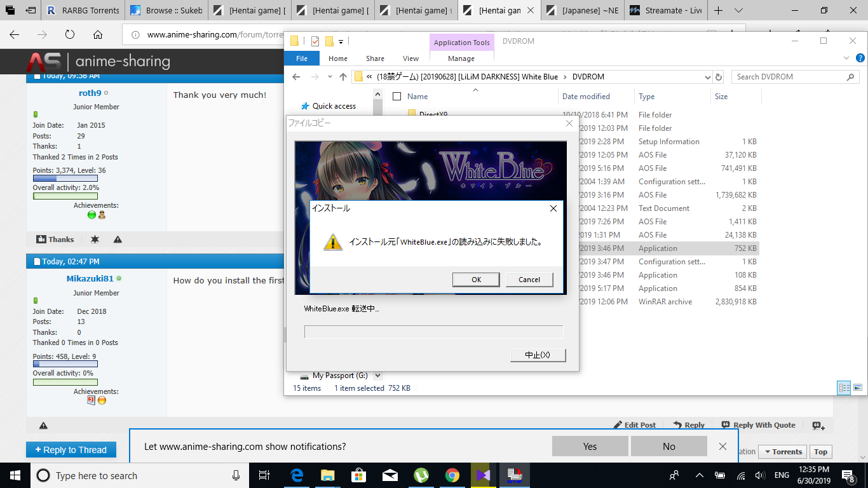The width and height of the screenshot is (868, 488).
Task: Open a new Edge browser tab
Action: [718, 10]
